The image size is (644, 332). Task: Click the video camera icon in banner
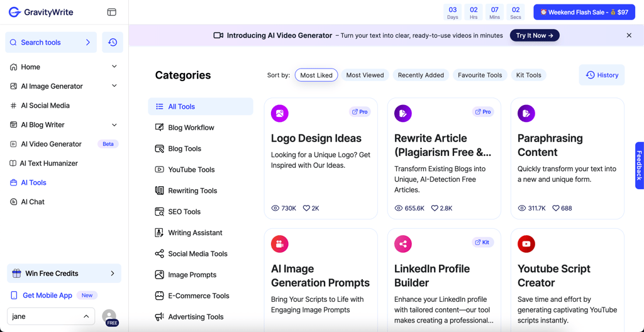(218, 35)
